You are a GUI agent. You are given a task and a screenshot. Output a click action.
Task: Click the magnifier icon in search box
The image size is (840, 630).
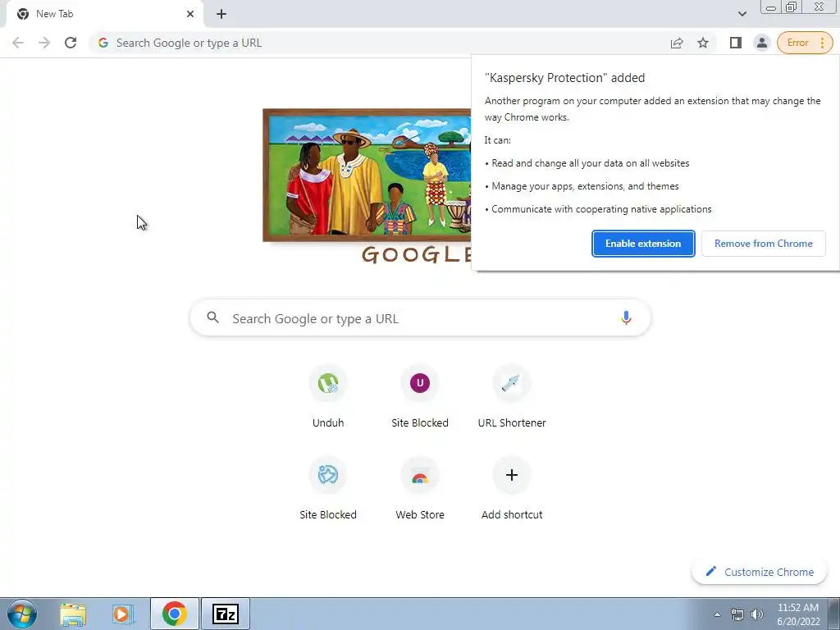coord(212,317)
